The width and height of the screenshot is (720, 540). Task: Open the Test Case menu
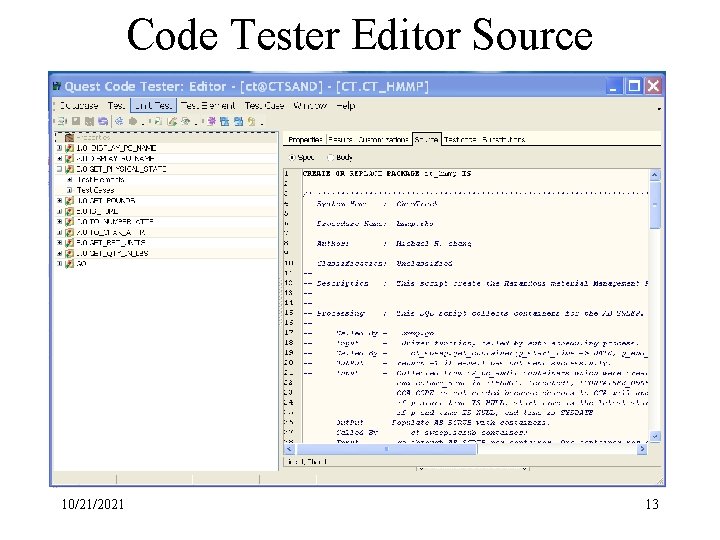coord(264,106)
